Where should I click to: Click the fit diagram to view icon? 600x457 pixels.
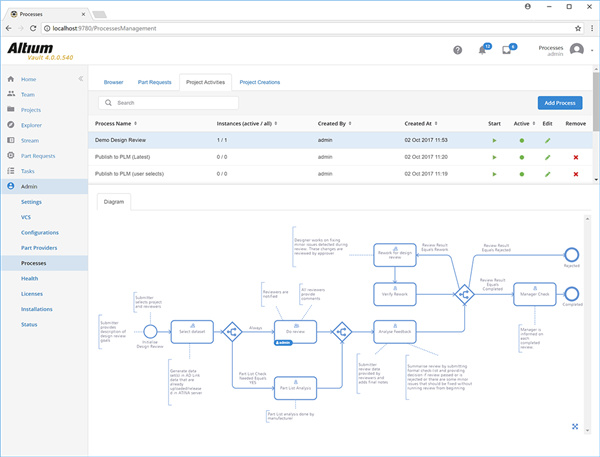[575, 426]
